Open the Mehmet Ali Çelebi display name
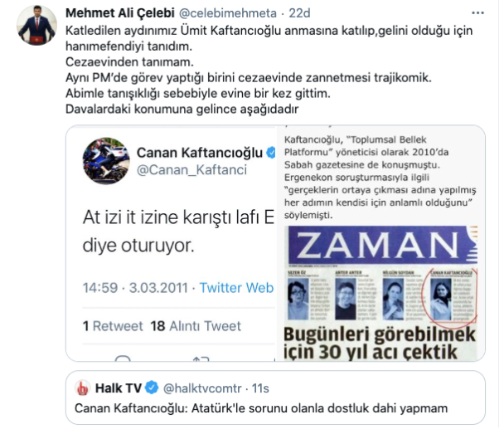 click(x=120, y=13)
